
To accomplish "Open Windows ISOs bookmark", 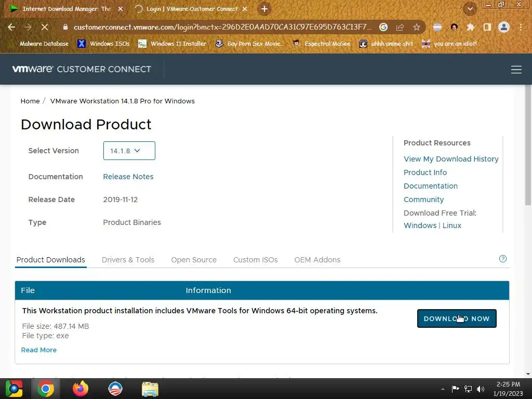I will pos(104,44).
